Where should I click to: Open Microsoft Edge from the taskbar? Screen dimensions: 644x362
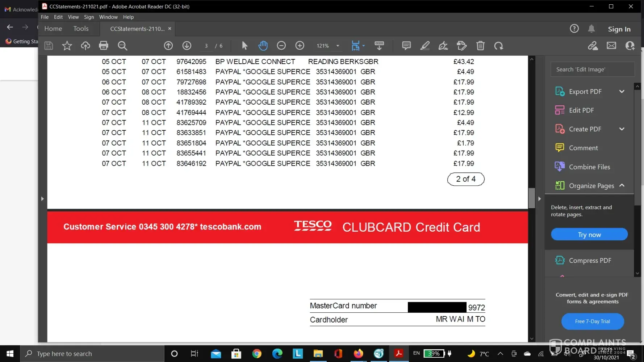pyautogui.click(x=277, y=354)
